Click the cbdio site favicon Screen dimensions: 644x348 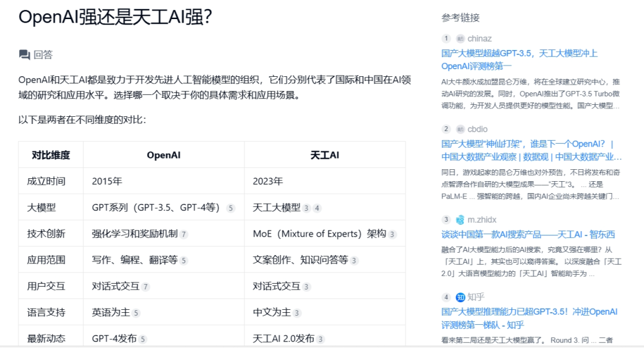pyautogui.click(x=460, y=129)
